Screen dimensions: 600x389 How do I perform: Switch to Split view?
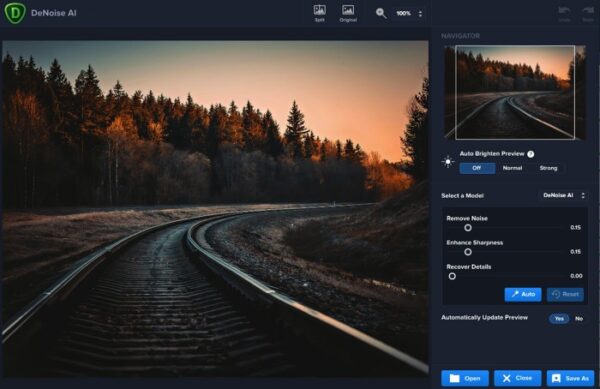coord(320,13)
